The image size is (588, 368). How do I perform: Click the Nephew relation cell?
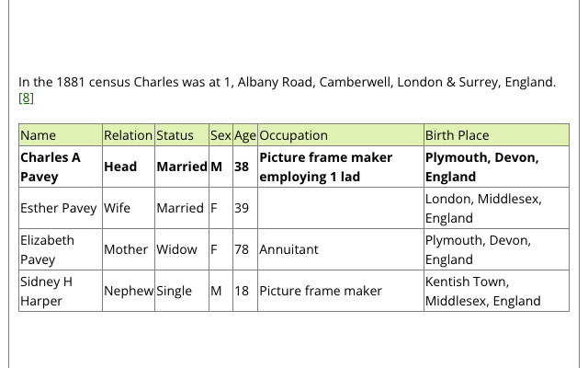point(129,291)
